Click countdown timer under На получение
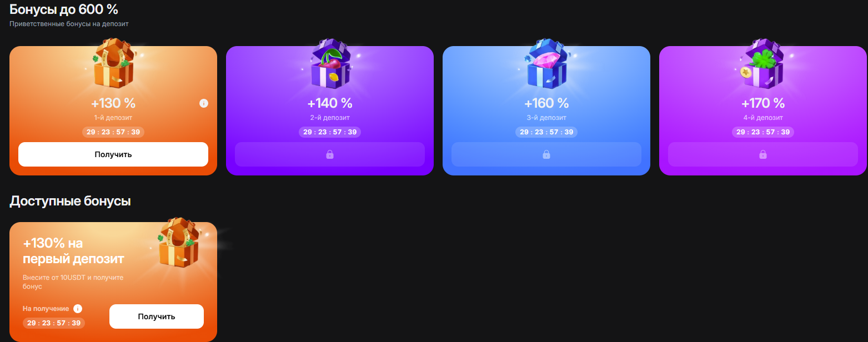The image size is (868, 342). click(x=54, y=323)
